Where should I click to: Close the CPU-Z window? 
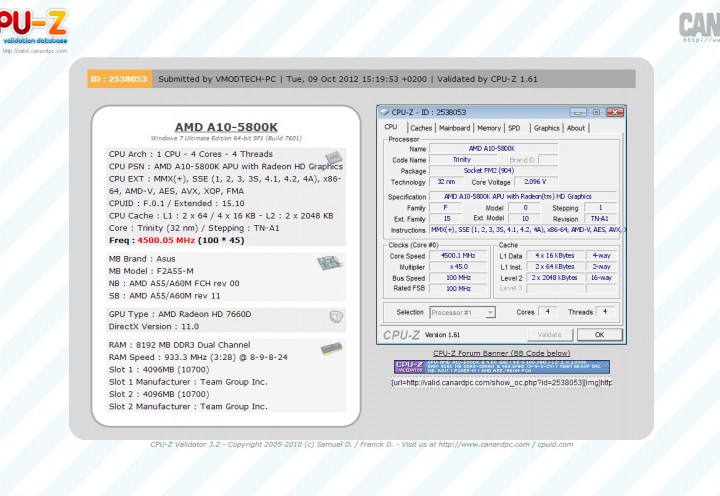pos(614,112)
